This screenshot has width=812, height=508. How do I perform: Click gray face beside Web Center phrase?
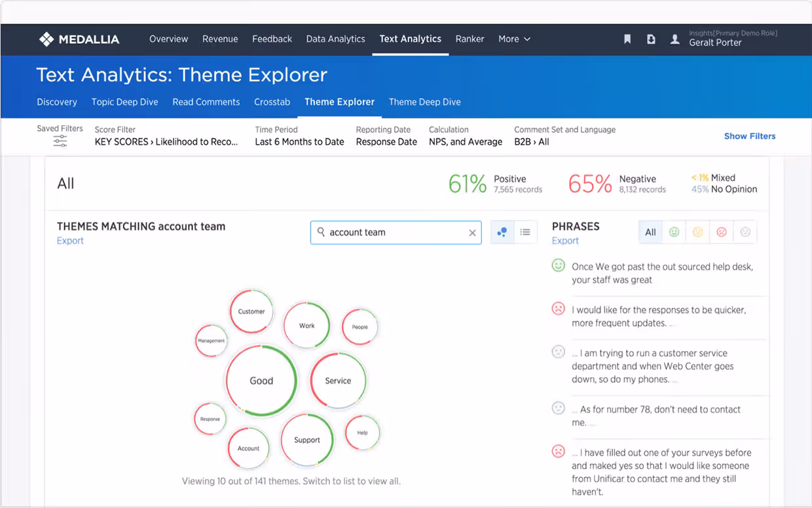point(558,352)
